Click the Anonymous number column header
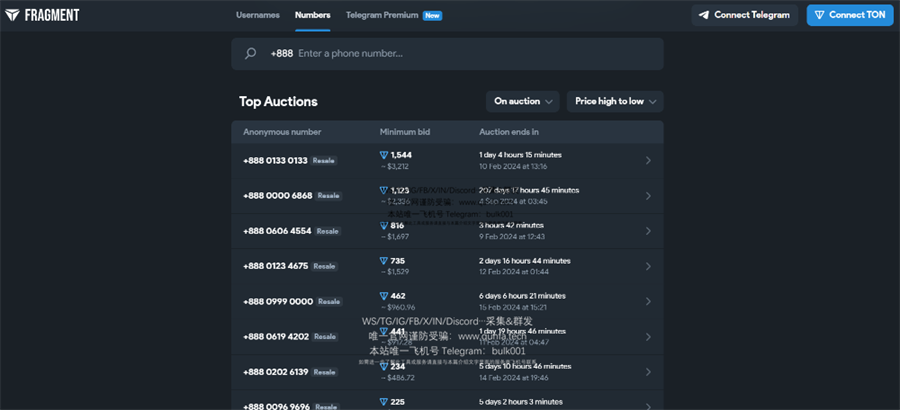900x410 pixels. click(282, 132)
